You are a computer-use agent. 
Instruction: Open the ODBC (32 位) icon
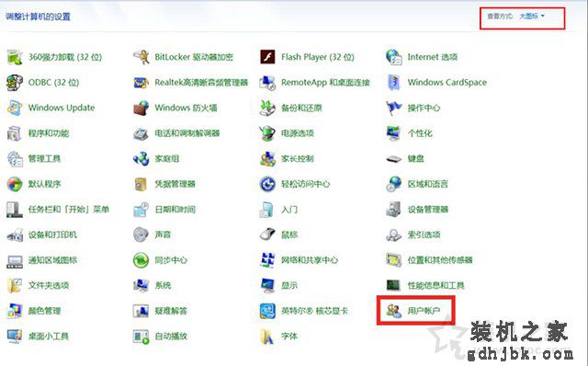(x=15, y=83)
